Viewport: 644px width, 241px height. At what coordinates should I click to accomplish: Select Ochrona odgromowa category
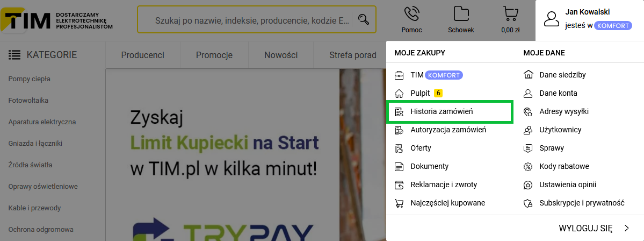(x=41, y=230)
